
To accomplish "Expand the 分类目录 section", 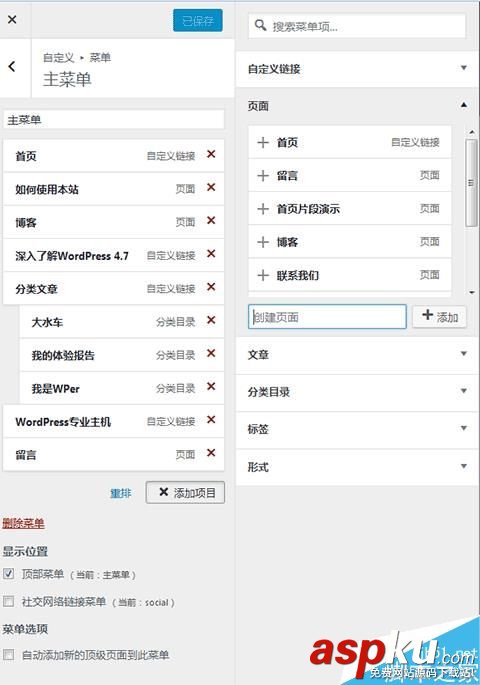I will [357, 392].
